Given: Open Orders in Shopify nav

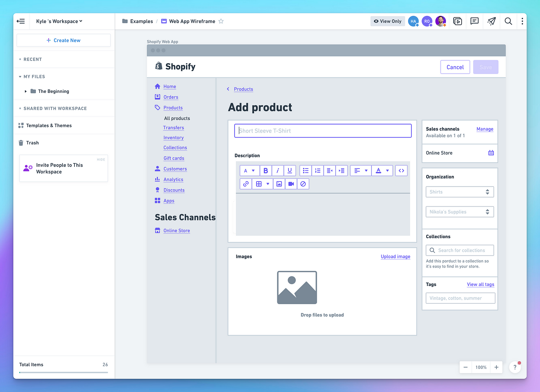Looking at the screenshot, I should 171,97.
